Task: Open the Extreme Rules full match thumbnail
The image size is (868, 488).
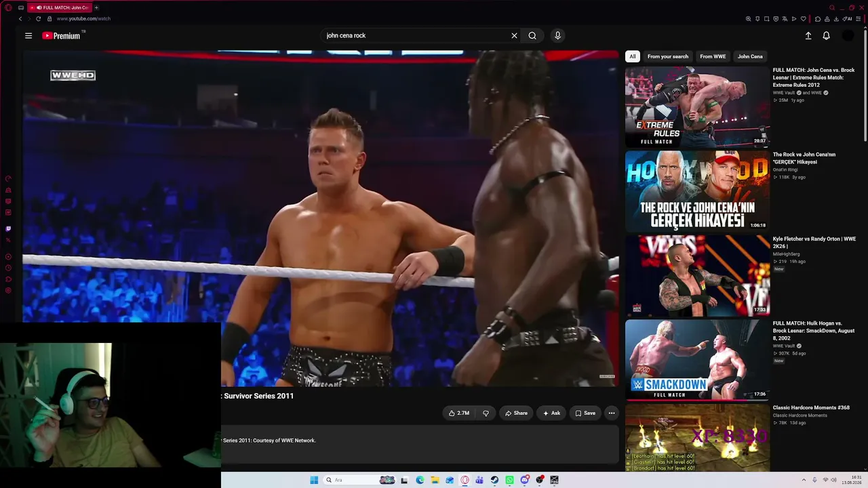Action: [x=697, y=106]
